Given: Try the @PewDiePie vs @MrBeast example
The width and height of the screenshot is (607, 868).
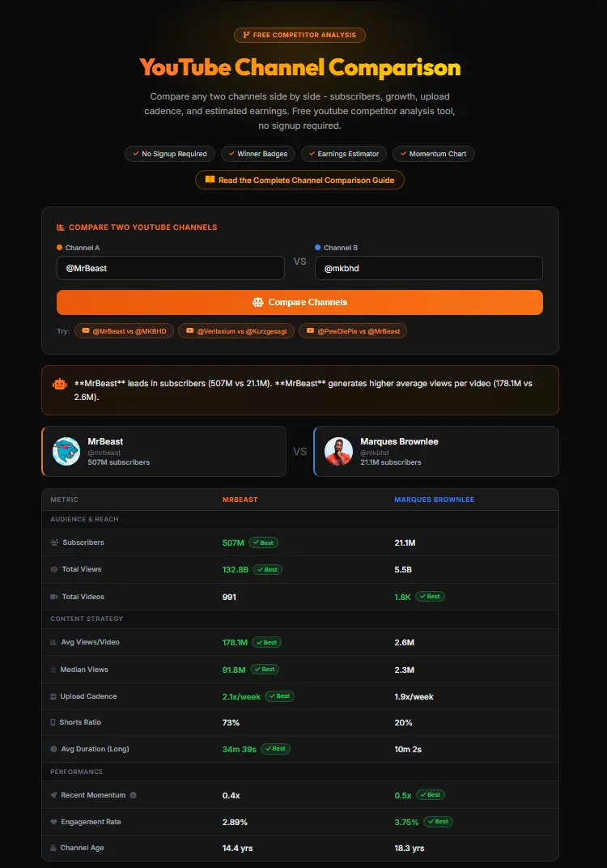Looking at the screenshot, I should [353, 331].
